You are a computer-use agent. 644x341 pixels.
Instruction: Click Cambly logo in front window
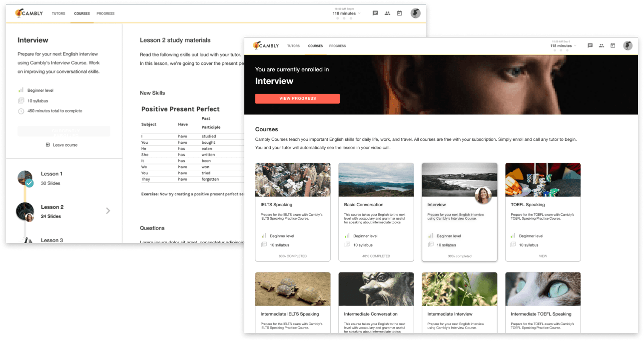coord(265,45)
